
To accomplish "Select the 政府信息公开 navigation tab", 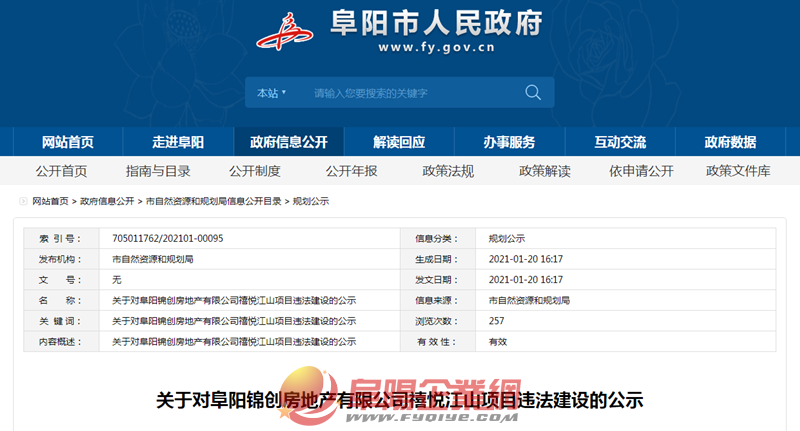I will [289, 142].
